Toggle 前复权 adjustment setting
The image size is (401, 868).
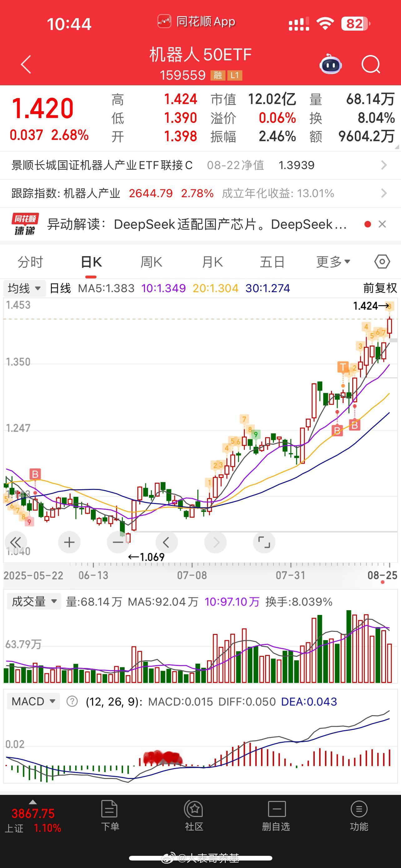(380, 288)
